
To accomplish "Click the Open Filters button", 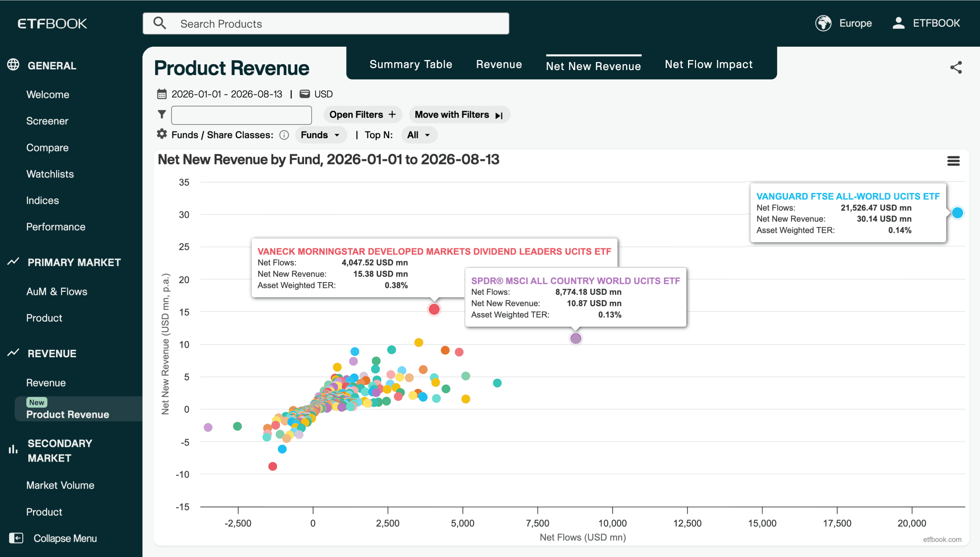I will 363,115.
